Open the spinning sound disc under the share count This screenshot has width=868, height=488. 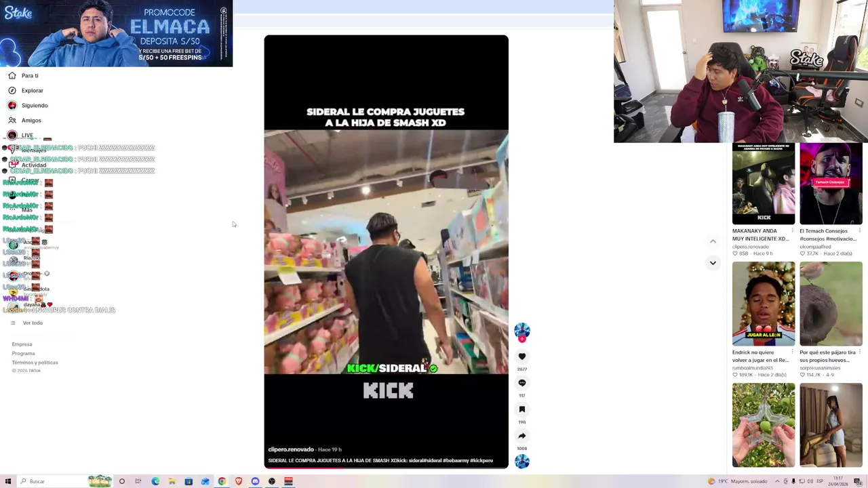[x=522, y=462]
